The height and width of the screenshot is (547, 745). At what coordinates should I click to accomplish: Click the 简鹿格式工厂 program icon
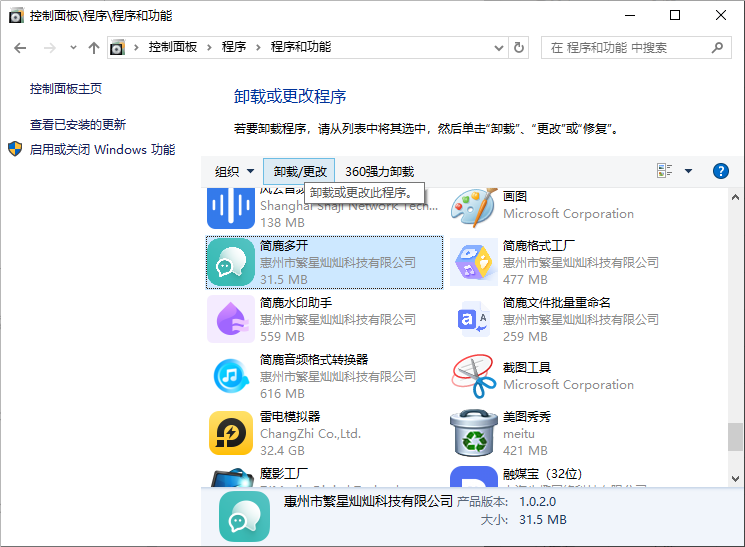pos(474,262)
